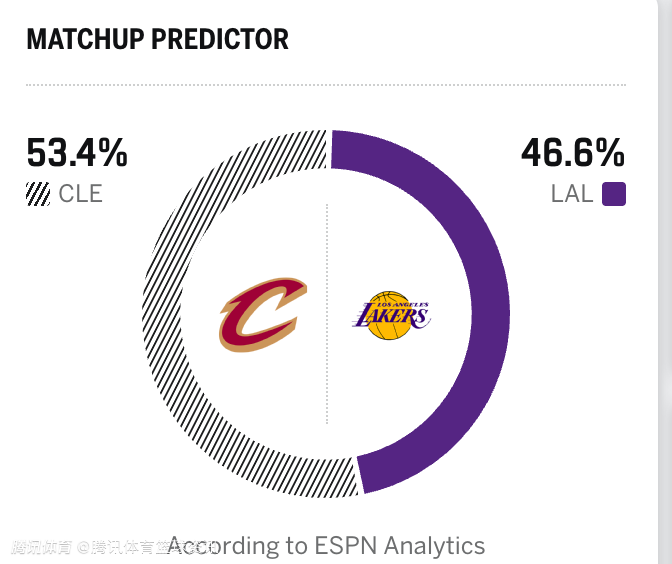Select the 53.4% win probability figure
The image size is (672, 564).
coord(77,153)
